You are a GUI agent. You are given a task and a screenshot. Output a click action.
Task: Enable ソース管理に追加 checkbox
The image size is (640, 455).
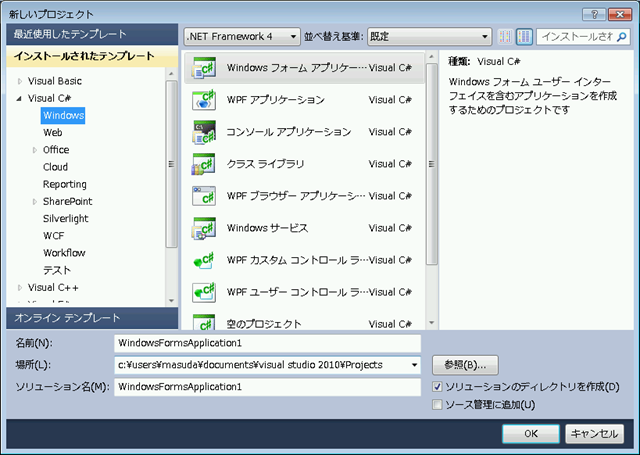(x=438, y=405)
